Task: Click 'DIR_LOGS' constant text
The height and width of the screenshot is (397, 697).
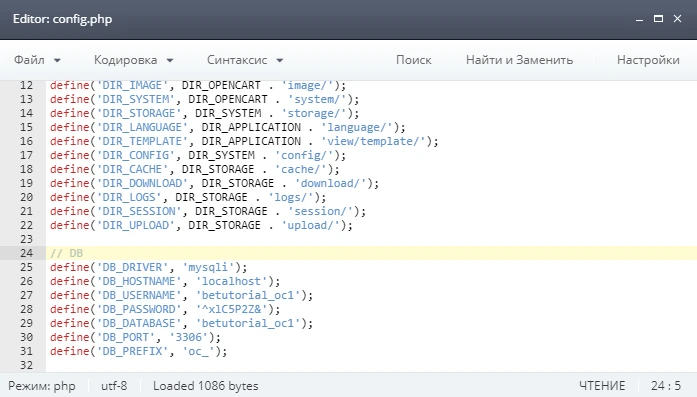Action: coord(129,197)
